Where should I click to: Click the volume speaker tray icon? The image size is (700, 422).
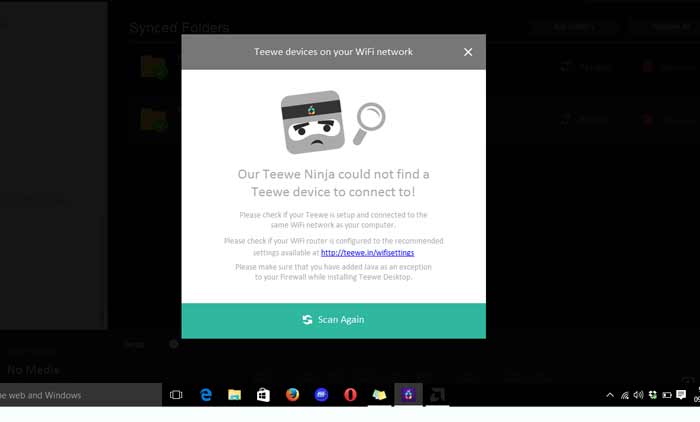pyautogui.click(x=638, y=395)
